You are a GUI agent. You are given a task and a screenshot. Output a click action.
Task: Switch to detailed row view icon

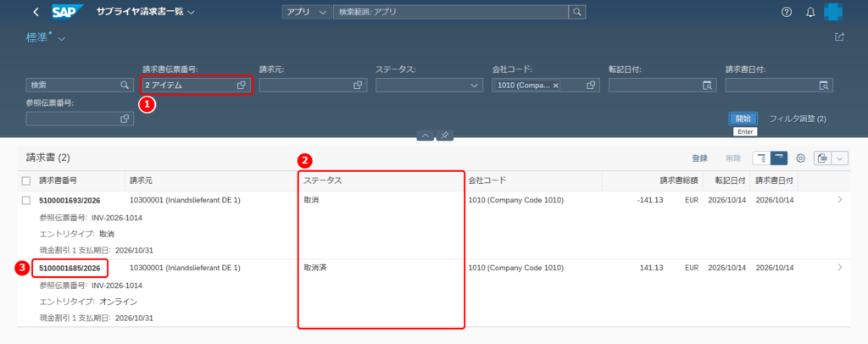click(x=779, y=158)
